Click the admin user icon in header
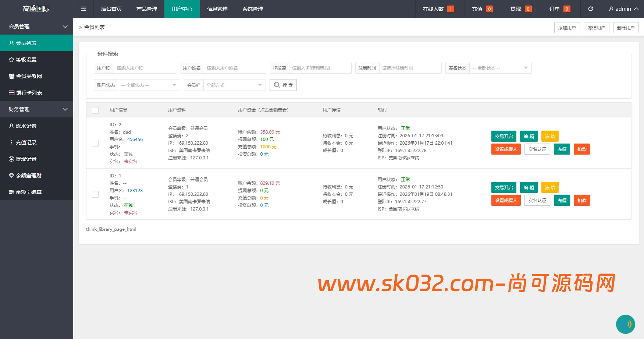Screen dimensions: 644x339 tap(611, 8)
